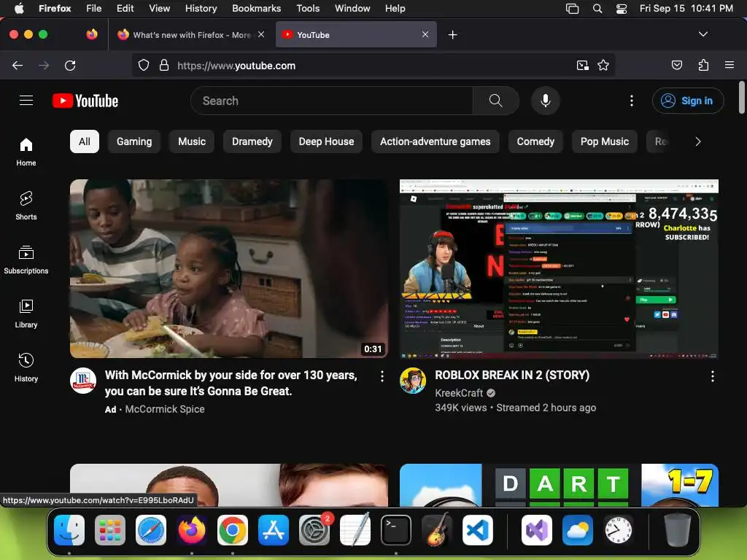
Task: Open more options for McCormick ad
Action: click(382, 376)
